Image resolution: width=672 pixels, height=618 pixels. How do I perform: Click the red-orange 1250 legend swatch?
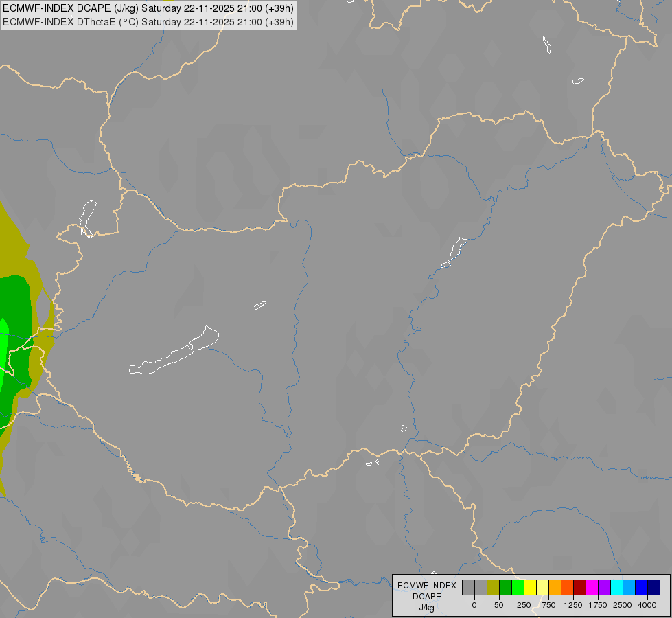[568, 588]
